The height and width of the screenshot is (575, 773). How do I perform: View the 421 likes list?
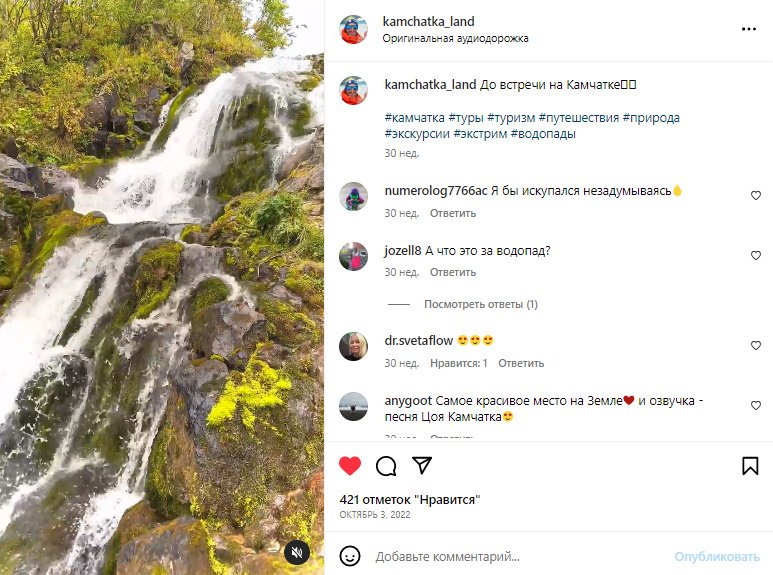[x=410, y=499]
